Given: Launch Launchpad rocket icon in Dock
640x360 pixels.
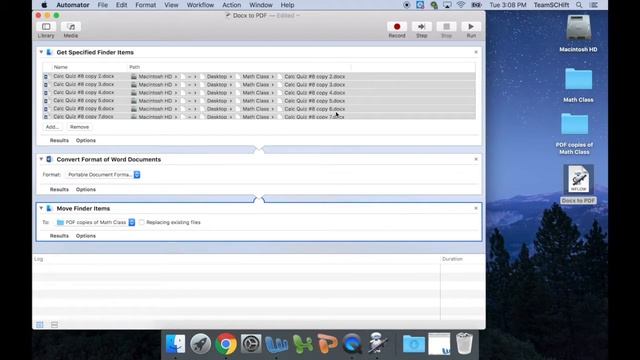Looking at the screenshot, I should [200, 344].
